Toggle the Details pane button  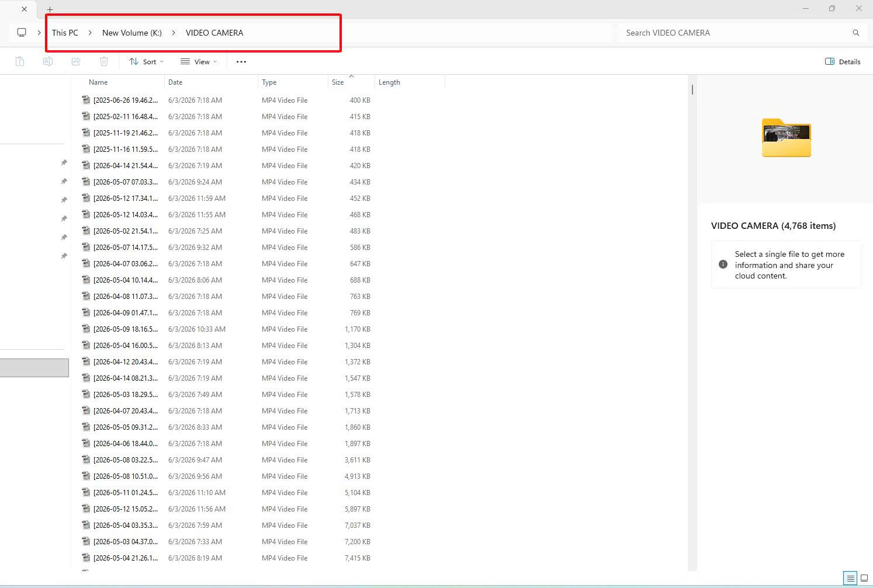coord(843,61)
